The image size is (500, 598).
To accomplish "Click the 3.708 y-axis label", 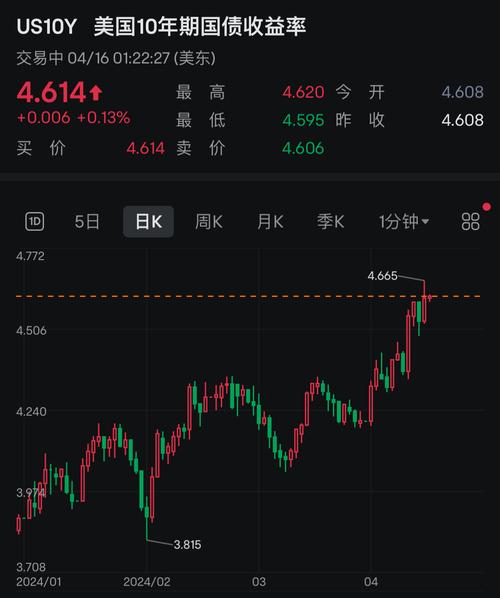I will coord(31,567).
